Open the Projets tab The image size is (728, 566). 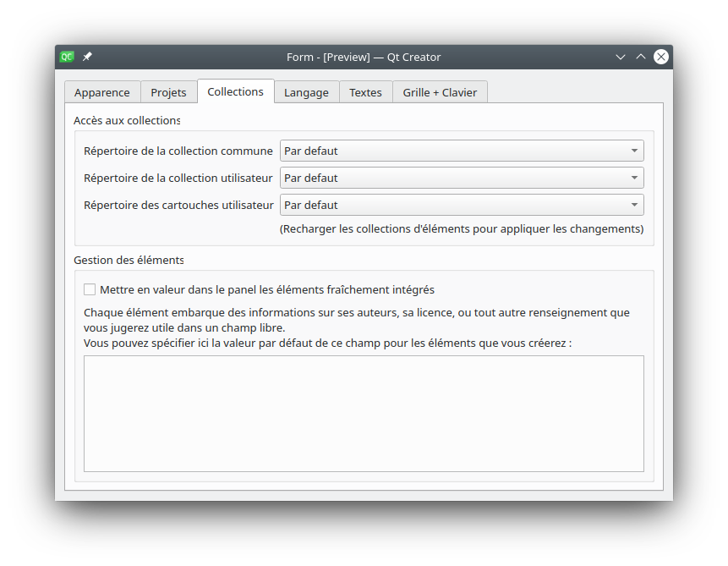pyautogui.click(x=168, y=92)
